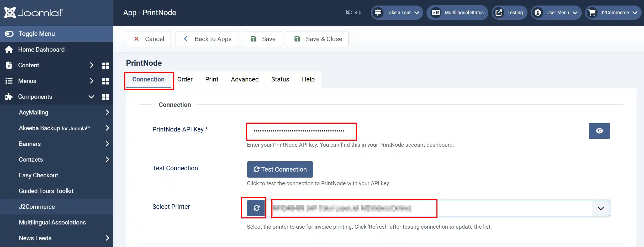644x247 pixels.
Task: Click the Save & Close button
Action: coord(318,39)
